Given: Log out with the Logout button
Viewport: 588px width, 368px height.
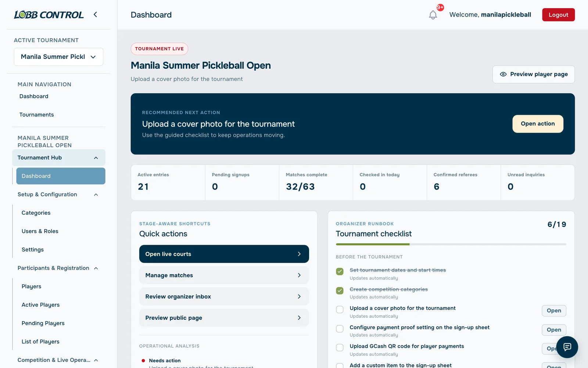Looking at the screenshot, I should (x=558, y=15).
